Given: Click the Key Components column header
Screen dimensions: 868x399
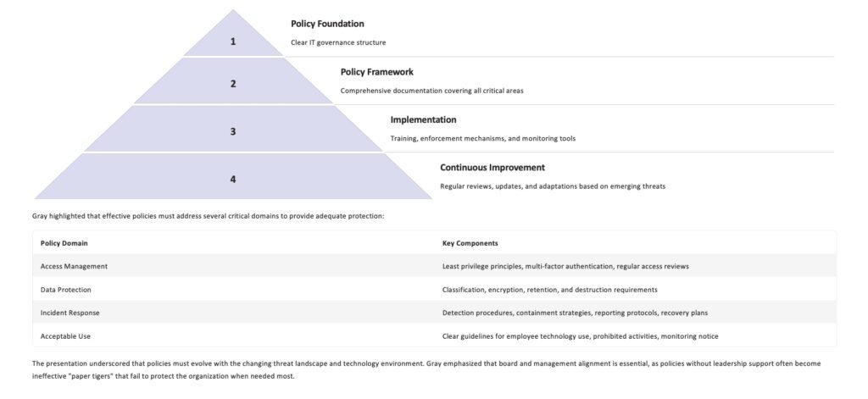Looking at the screenshot, I should pos(470,243).
